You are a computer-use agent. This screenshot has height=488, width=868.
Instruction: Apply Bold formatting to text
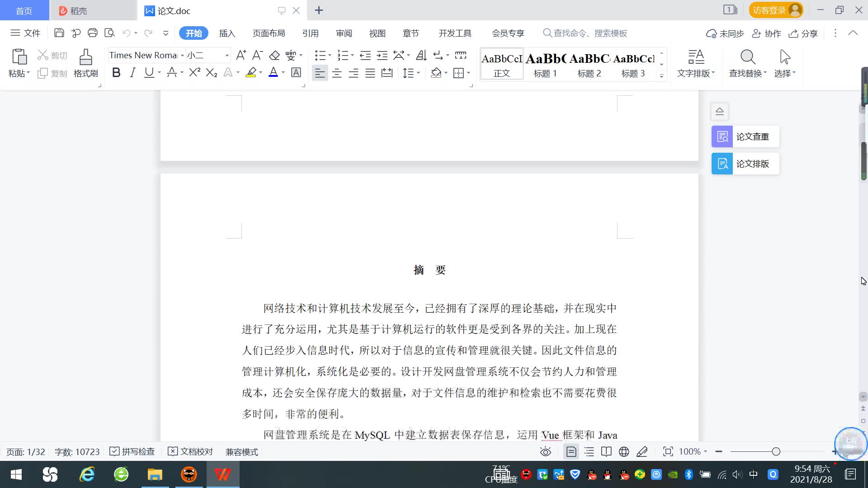coord(116,73)
